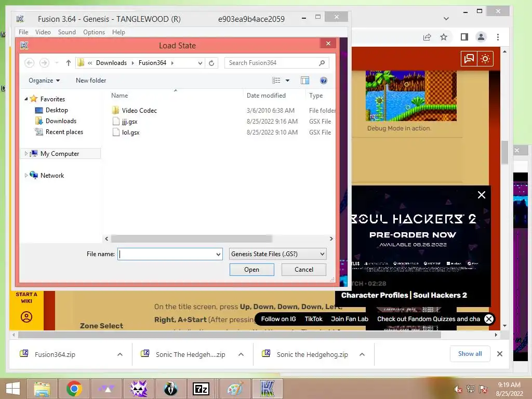The height and width of the screenshot is (399, 532).
Task: Click the TikTok link
Action: [313, 319]
